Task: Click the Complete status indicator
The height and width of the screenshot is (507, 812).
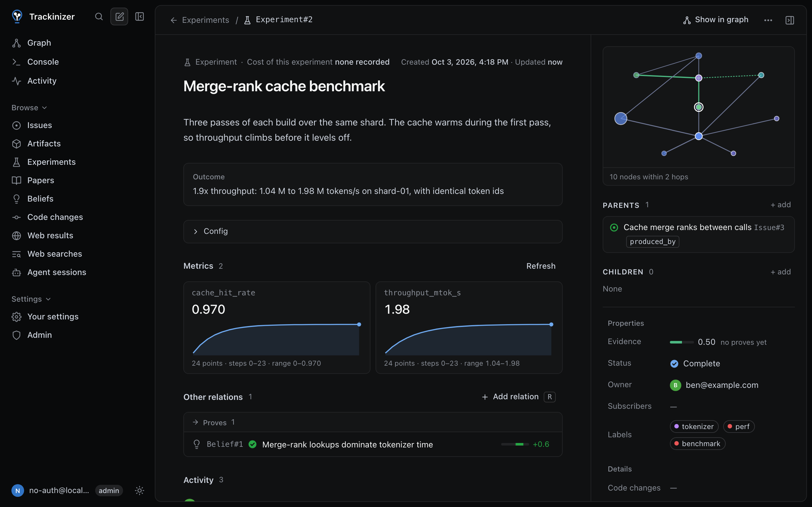Action: point(695,363)
